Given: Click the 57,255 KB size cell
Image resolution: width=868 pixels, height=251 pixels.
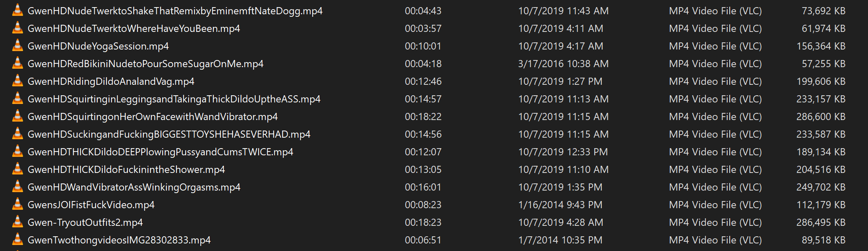Looking at the screenshot, I should point(824,64).
